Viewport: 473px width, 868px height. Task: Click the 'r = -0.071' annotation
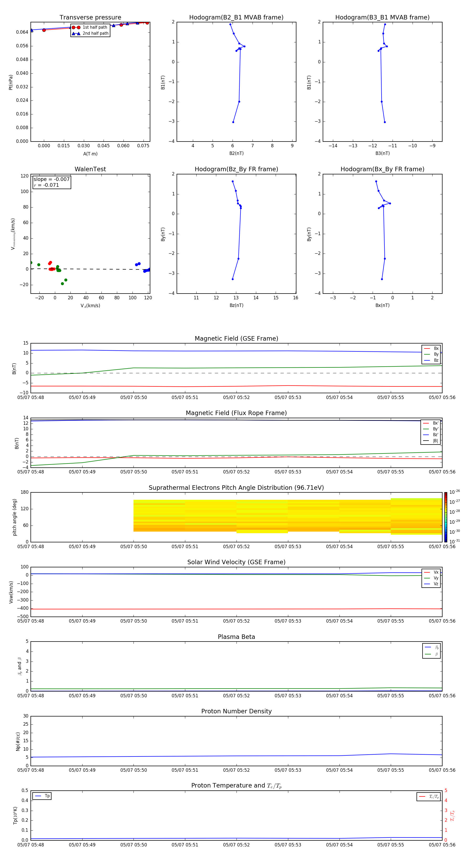click(x=46, y=185)
